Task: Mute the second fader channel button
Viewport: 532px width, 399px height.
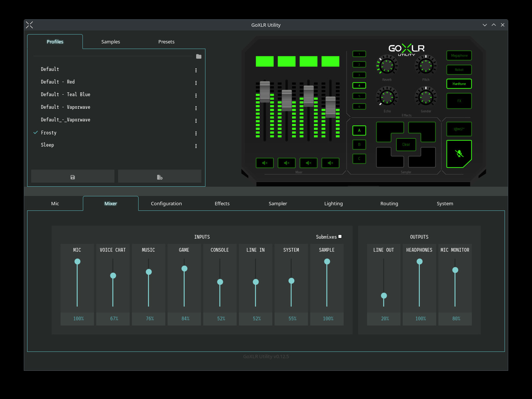Action: coord(287,163)
